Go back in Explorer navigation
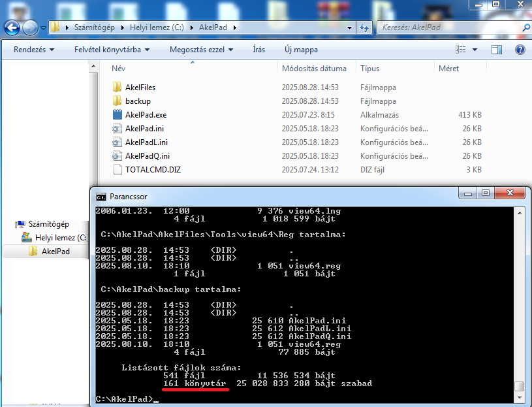This screenshot has width=532, height=407. click(x=12, y=27)
